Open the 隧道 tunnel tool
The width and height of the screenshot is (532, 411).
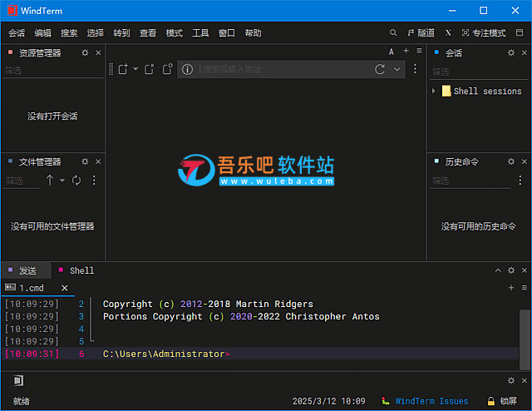(x=421, y=33)
